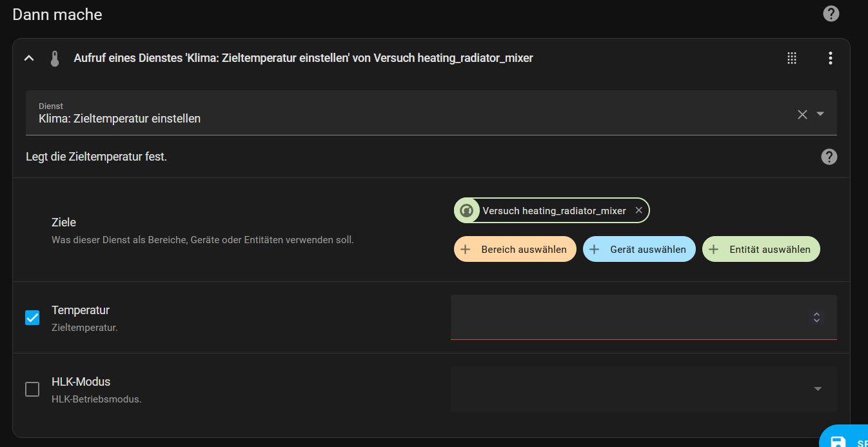Enable the HLK-Modus checkbox
This screenshot has width=868, height=447.
32,390
